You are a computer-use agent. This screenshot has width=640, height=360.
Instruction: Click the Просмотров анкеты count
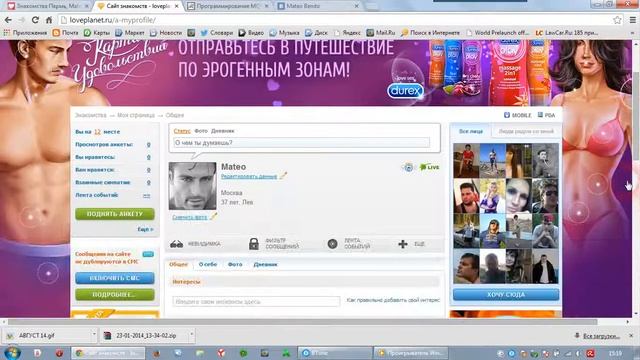(149, 144)
